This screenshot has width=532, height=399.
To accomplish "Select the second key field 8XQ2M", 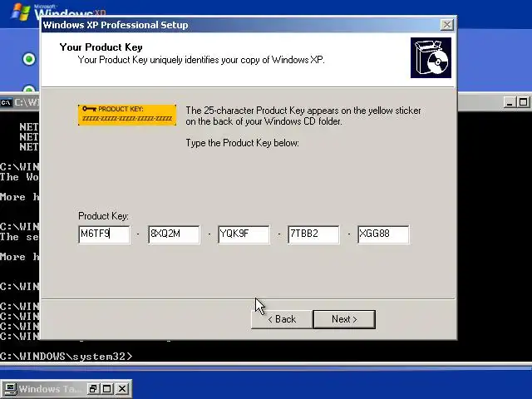I will coord(174,234).
